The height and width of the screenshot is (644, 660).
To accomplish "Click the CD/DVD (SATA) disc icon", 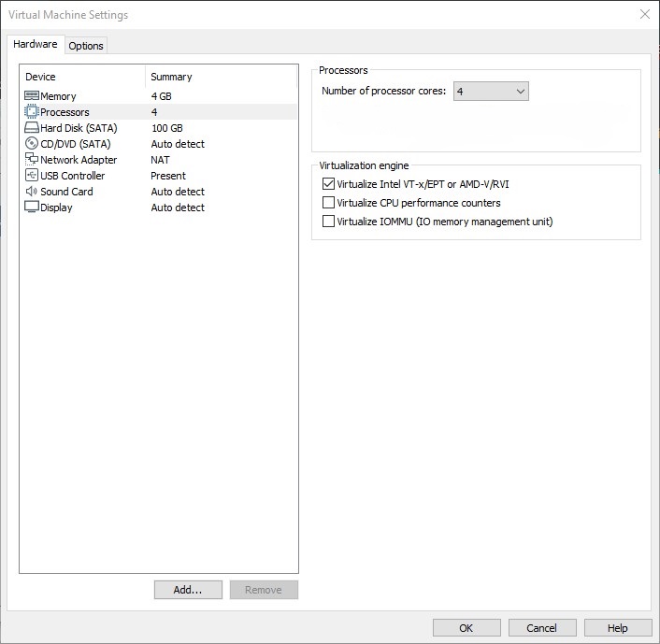I will pos(31,144).
